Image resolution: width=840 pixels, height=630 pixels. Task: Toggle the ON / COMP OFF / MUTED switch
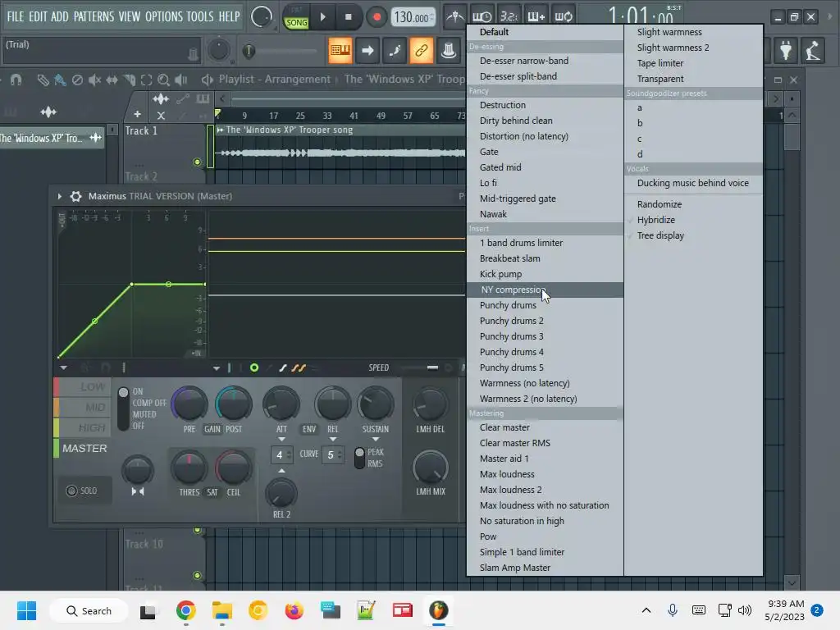click(123, 409)
